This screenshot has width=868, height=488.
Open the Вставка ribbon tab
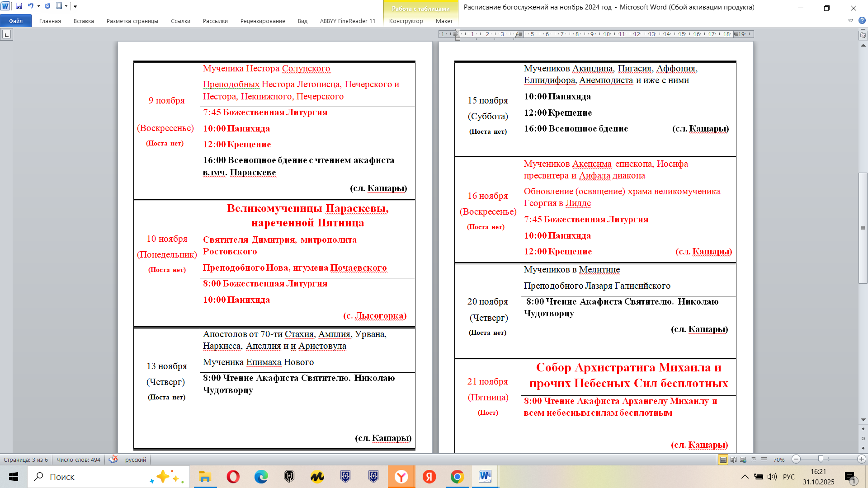[84, 21]
